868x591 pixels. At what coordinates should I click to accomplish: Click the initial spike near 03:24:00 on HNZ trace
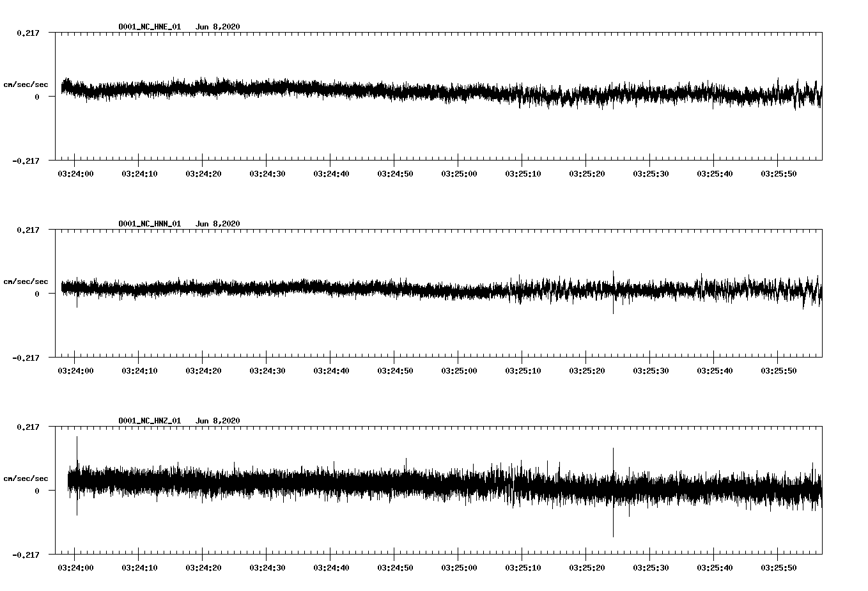(77, 476)
